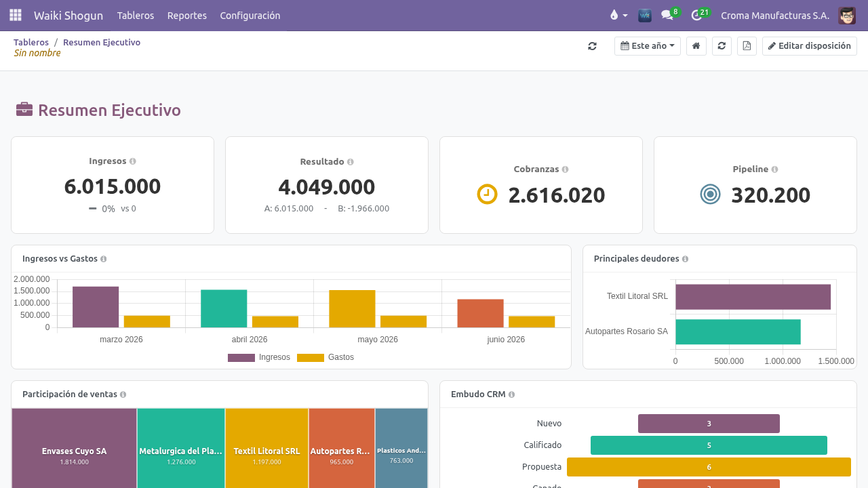This screenshot has width=868, height=488.
Task: Export dashboard with the PDF icon
Action: (747, 46)
